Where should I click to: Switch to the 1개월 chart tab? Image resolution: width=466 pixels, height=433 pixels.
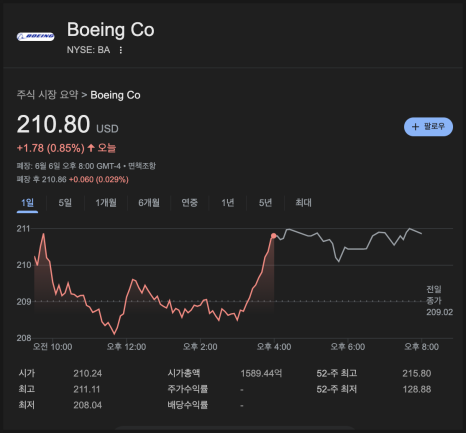[x=106, y=203]
